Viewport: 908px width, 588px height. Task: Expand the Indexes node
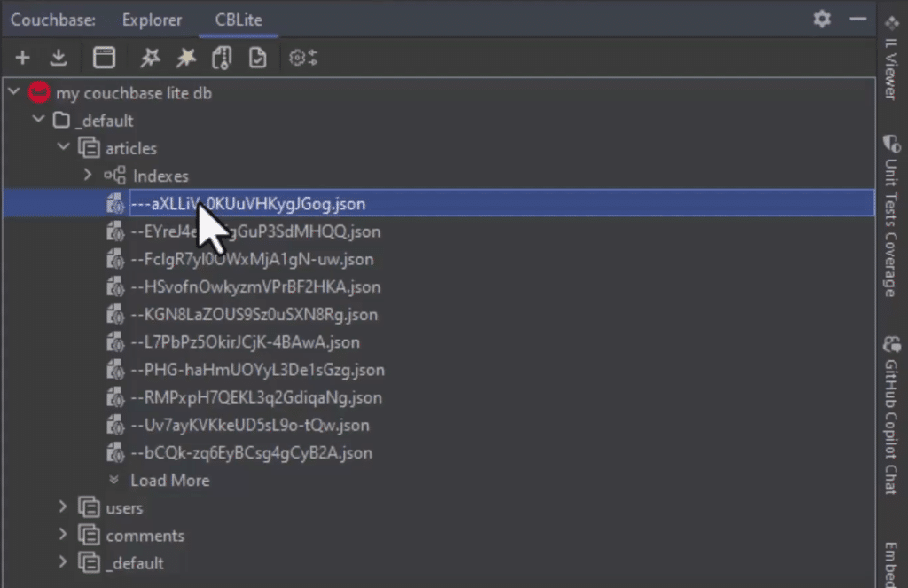point(87,176)
